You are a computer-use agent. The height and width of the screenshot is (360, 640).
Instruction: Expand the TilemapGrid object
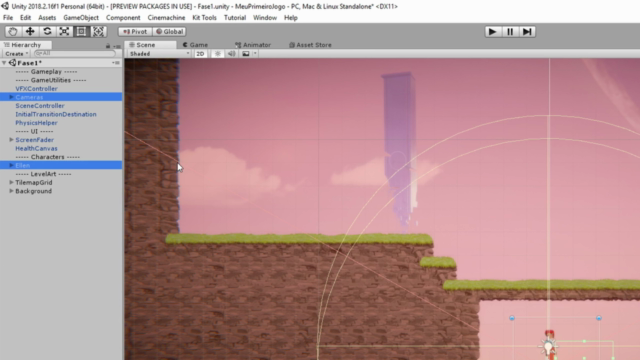pos(11,182)
